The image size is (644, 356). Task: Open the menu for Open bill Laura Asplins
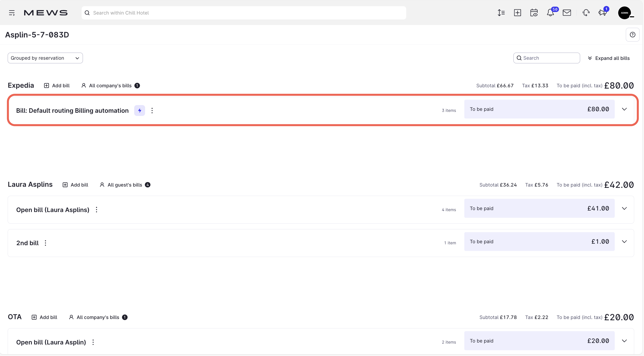click(x=97, y=209)
